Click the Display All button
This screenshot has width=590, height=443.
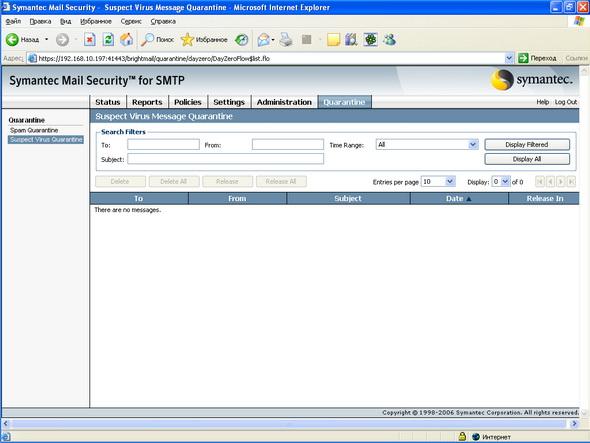pyautogui.click(x=527, y=159)
